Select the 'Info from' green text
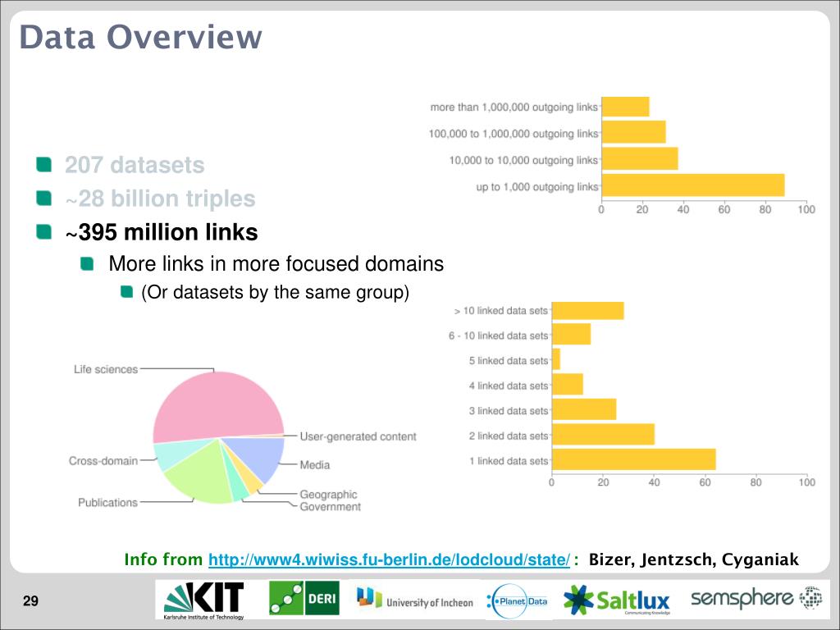The width and height of the screenshot is (840, 630). pos(163,559)
